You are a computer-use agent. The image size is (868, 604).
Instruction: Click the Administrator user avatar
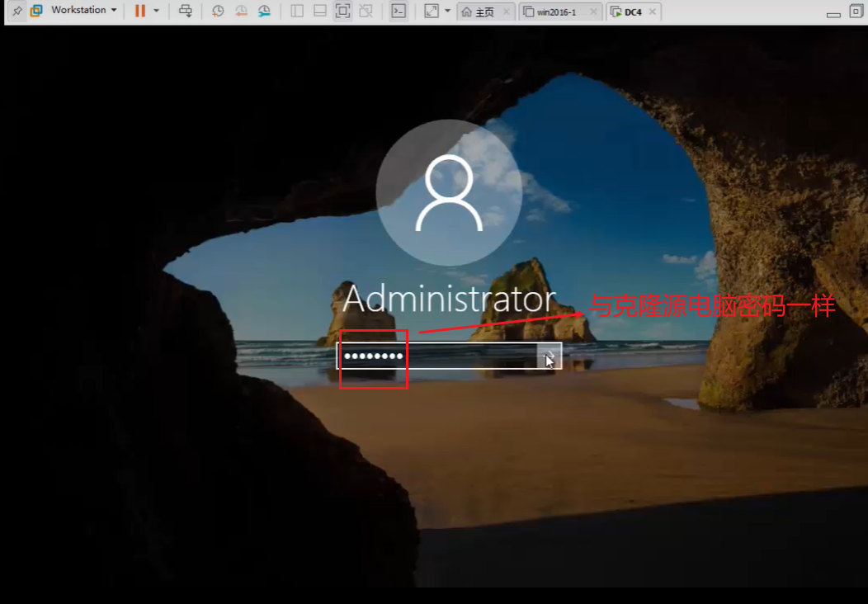coord(449,192)
